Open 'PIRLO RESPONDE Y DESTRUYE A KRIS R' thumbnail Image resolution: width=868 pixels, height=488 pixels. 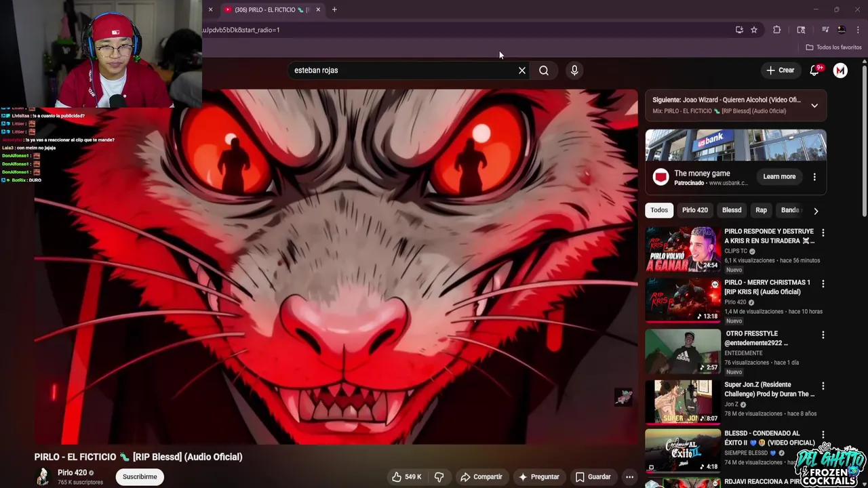pos(683,249)
